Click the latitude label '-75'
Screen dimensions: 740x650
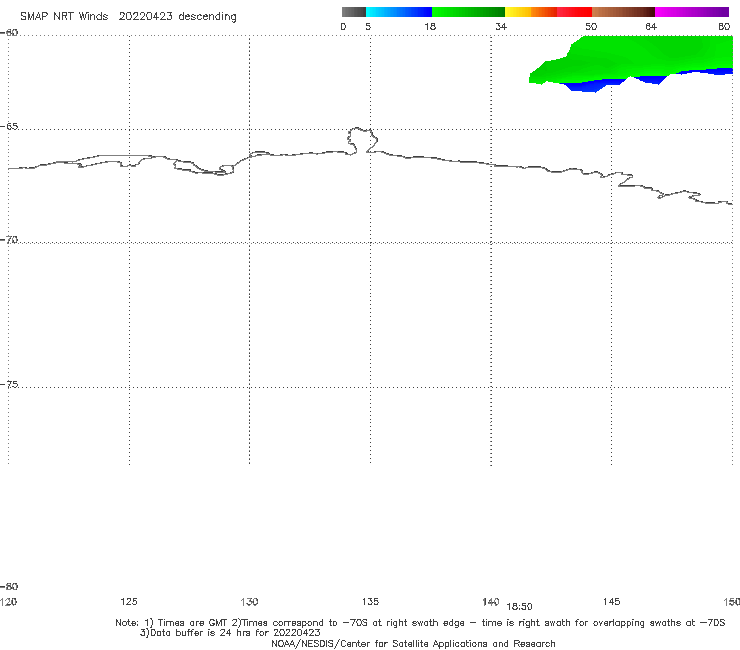tap(9, 384)
